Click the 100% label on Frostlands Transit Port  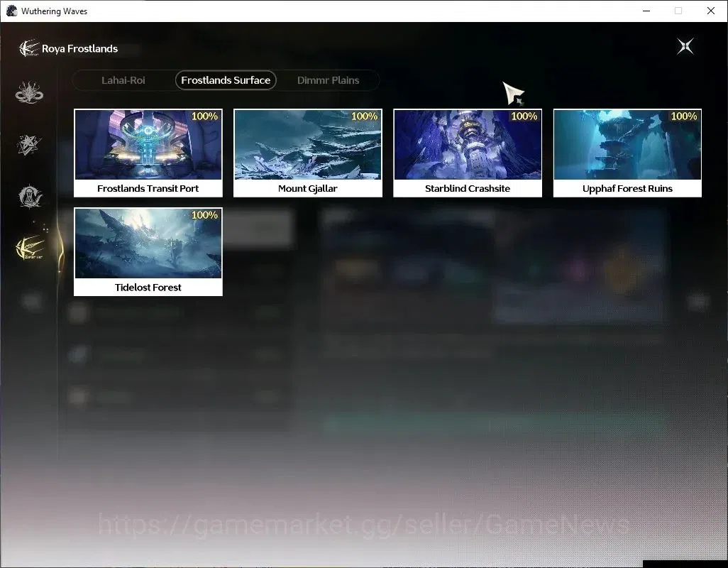tap(204, 116)
